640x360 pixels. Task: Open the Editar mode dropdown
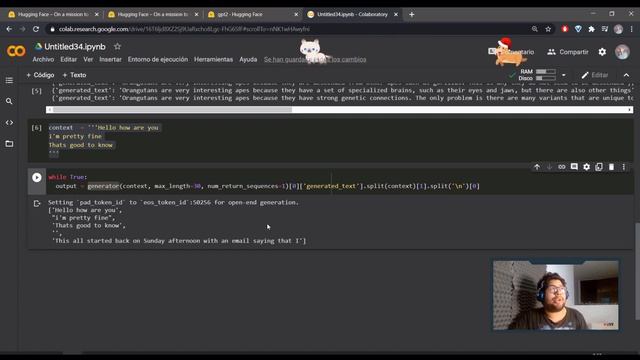click(595, 75)
